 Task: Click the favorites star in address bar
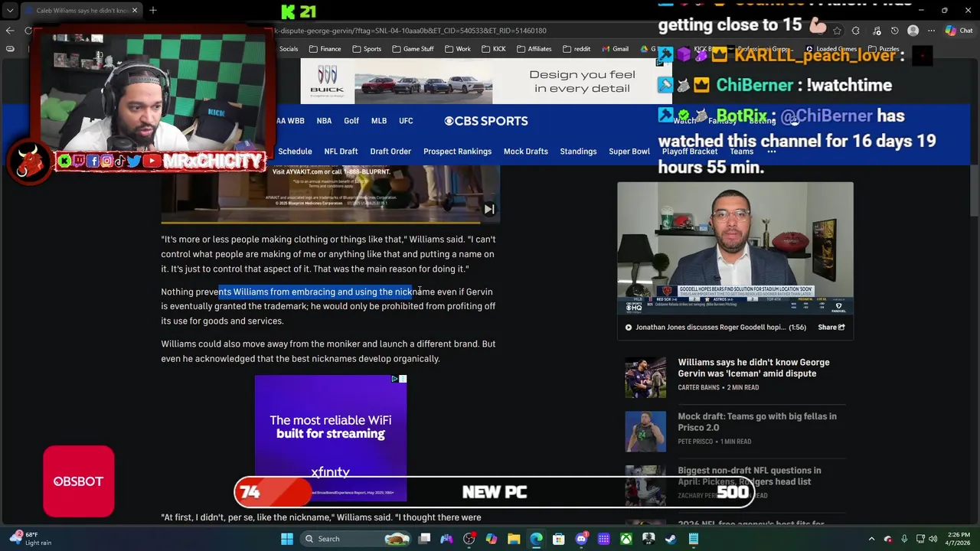[837, 31]
